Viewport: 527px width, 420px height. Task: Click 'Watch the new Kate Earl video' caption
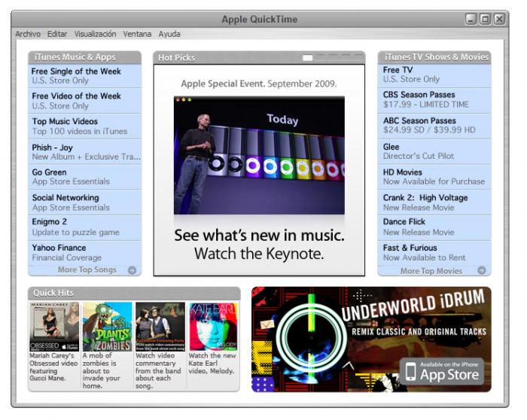point(212,364)
